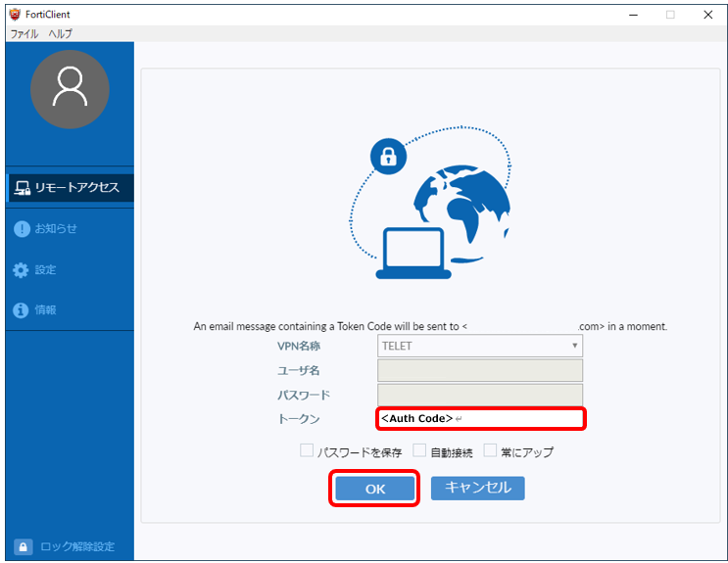Click the 設定 gear icon
The width and height of the screenshot is (728, 563).
[x=21, y=269]
